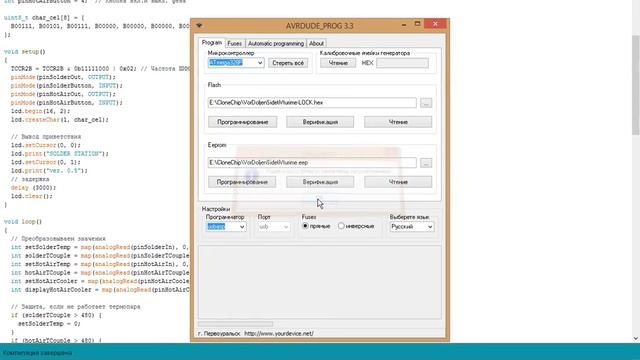Switch to the Program tab
This screenshot has width=640, height=360.
(x=211, y=43)
